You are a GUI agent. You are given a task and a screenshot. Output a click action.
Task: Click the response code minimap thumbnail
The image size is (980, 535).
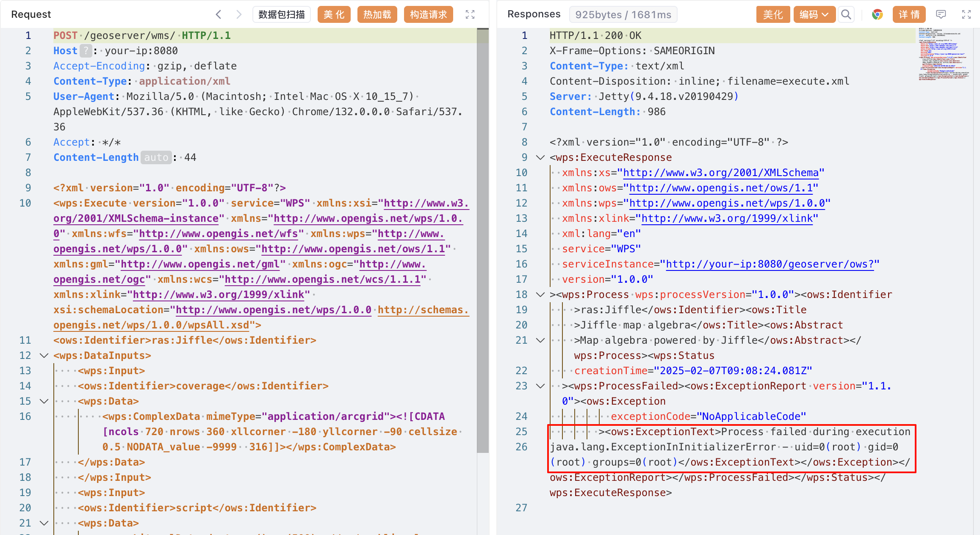click(x=944, y=54)
